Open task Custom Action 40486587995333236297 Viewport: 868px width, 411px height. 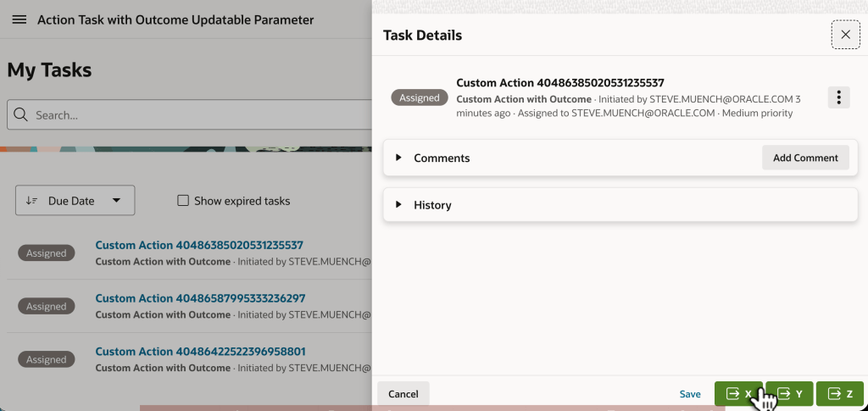tap(200, 298)
